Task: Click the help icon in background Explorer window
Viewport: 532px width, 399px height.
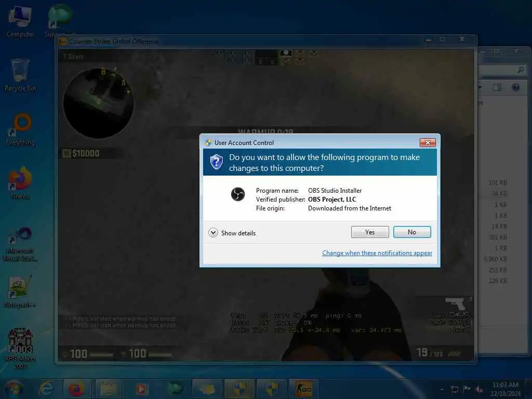Action: coord(516,87)
